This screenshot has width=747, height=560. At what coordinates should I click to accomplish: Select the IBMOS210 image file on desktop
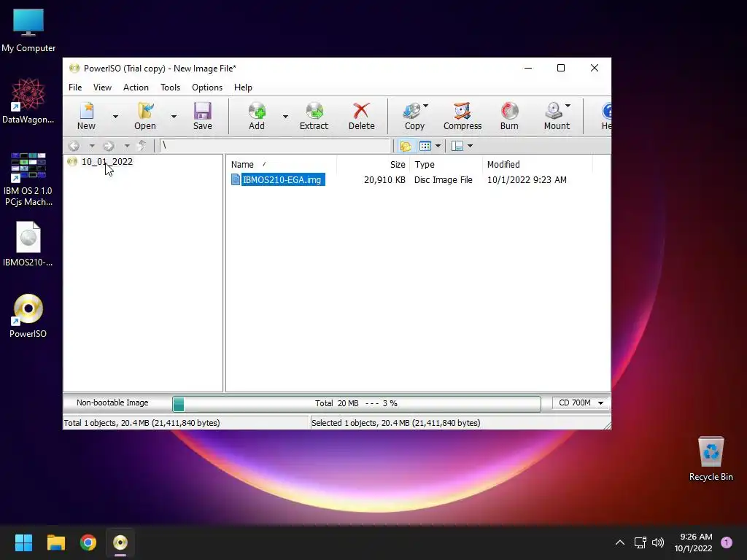point(28,244)
